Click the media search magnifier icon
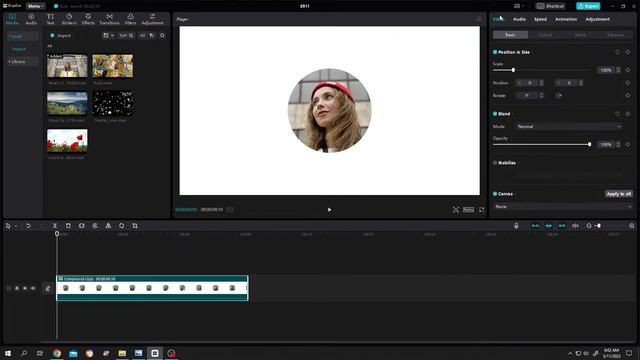The image size is (640, 360). 162,36
